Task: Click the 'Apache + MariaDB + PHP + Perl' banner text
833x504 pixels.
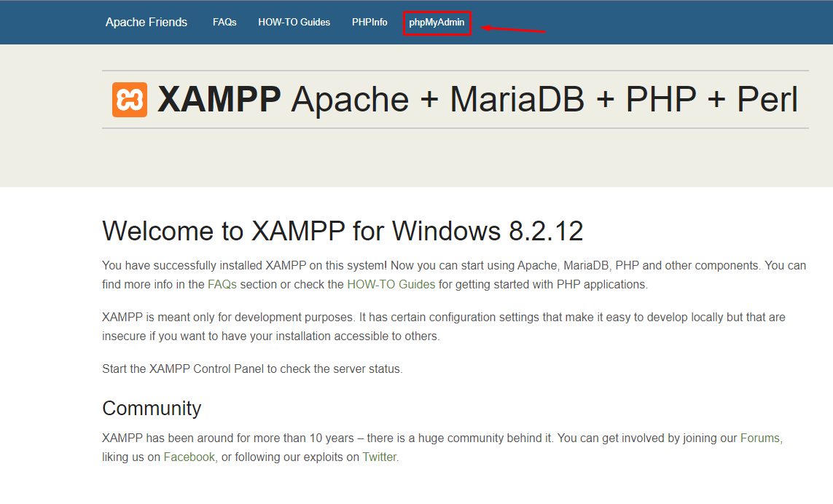Action: click(x=544, y=100)
